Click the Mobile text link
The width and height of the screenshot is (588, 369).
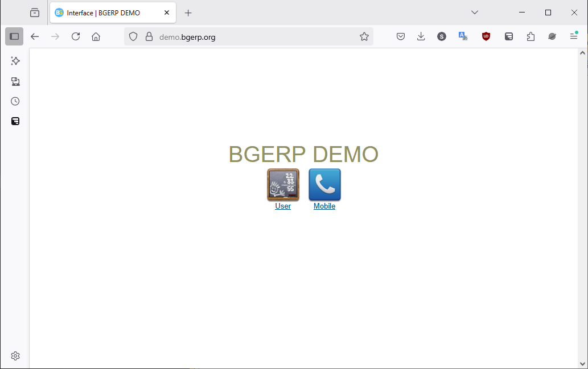tap(324, 206)
